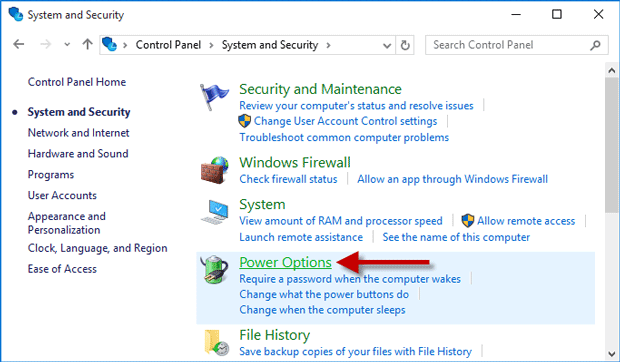Expand the chevron after Control Panel breadcrumb
The width and height of the screenshot is (620, 362).
[x=211, y=45]
